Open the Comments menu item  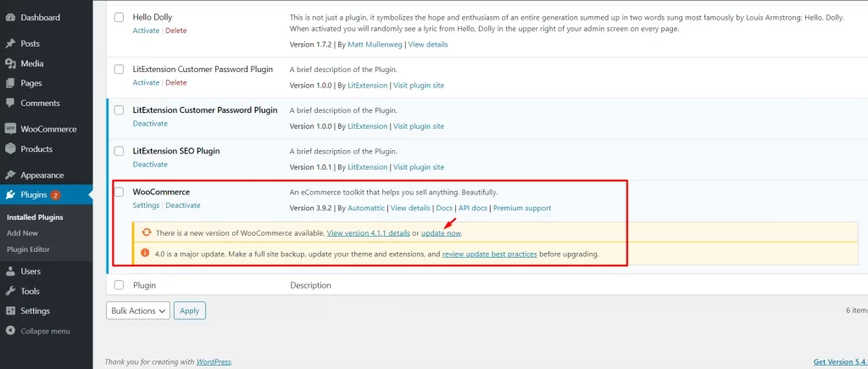[x=41, y=103]
